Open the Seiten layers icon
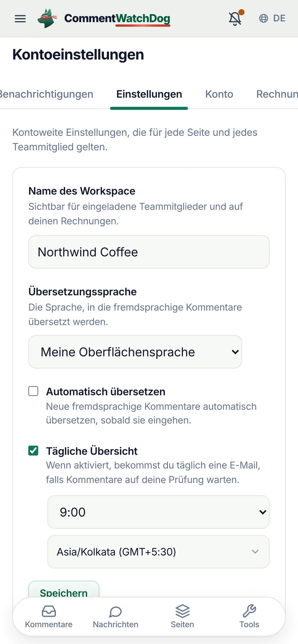Image resolution: width=298 pixels, height=644 pixels. 182,611
